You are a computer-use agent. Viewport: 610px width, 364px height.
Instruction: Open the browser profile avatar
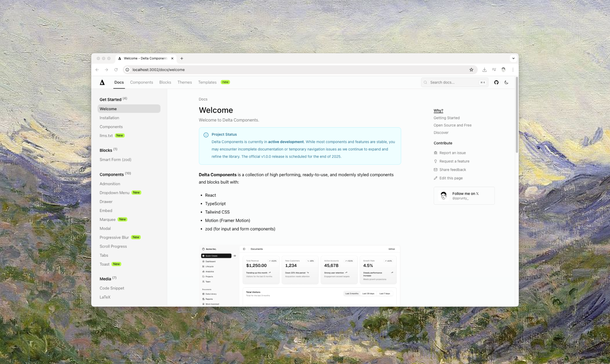pyautogui.click(x=504, y=70)
